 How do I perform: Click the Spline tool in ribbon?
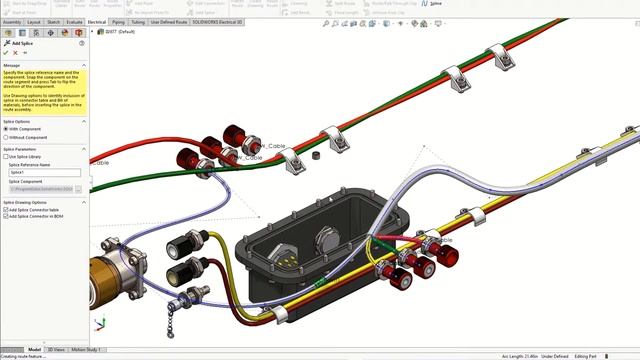tap(431, 4)
